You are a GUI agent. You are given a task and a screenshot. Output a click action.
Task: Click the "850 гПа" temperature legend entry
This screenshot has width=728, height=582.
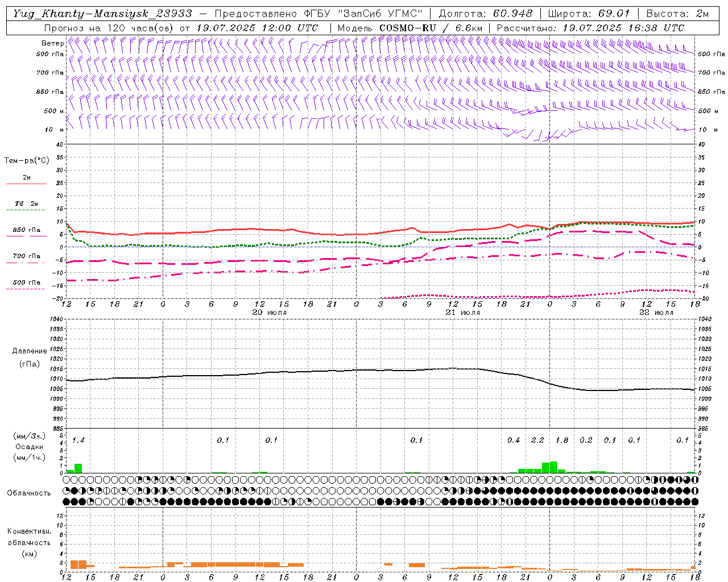(x=26, y=230)
